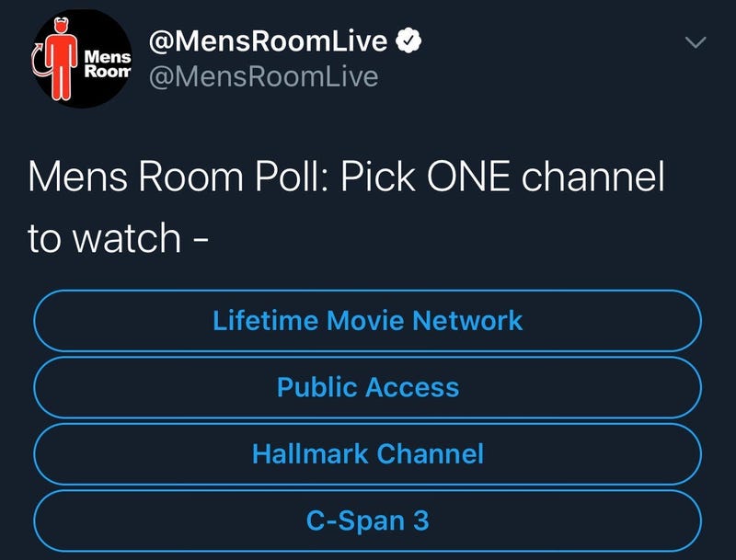Click the grey @MensRoomLive handle
The image size is (736, 560).
tap(263, 76)
